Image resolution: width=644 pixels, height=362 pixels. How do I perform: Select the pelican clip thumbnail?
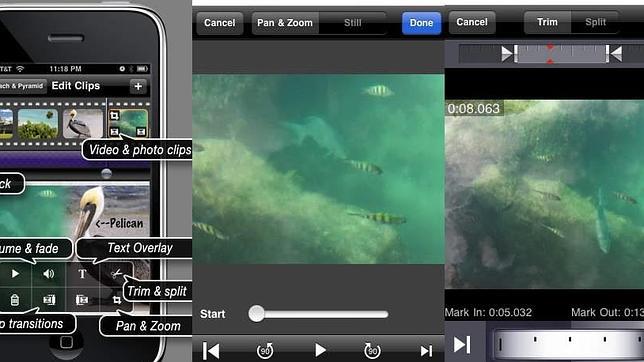(x=83, y=123)
